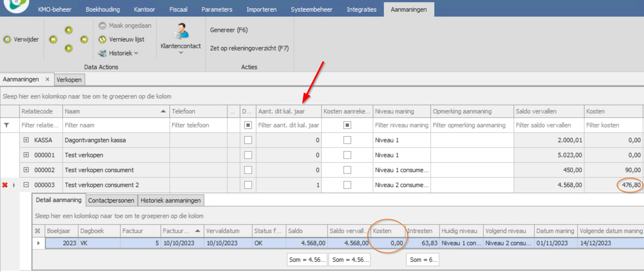Click Zet op rekeningoverzicht (F7)

[249, 48]
